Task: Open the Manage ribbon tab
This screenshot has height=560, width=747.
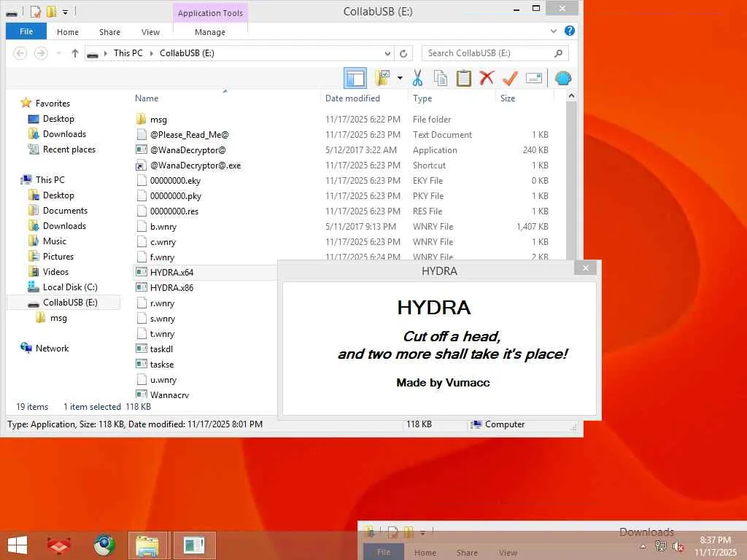Action: [210, 32]
